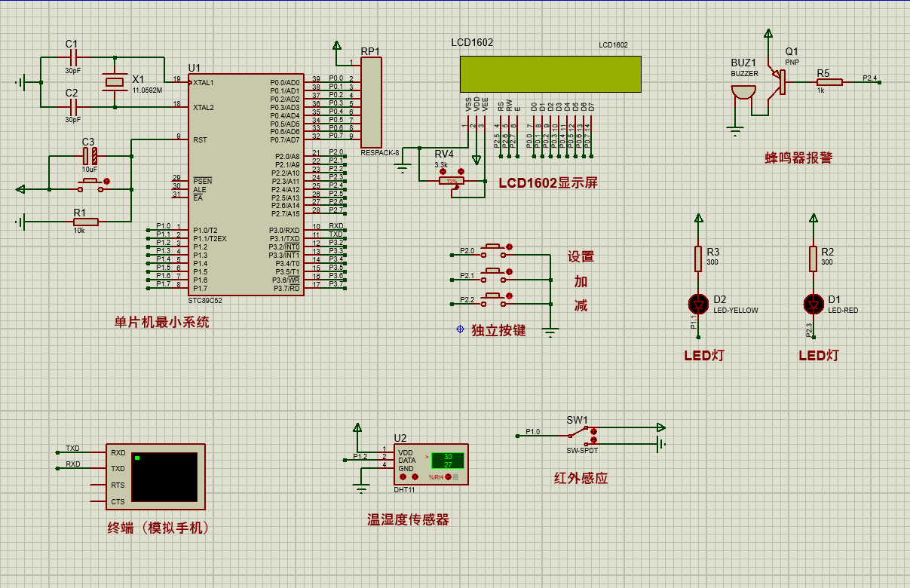Image resolution: width=910 pixels, height=588 pixels.
Task: Toggle the DHT11 %RH selector dot
Action: (x=449, y=477)
